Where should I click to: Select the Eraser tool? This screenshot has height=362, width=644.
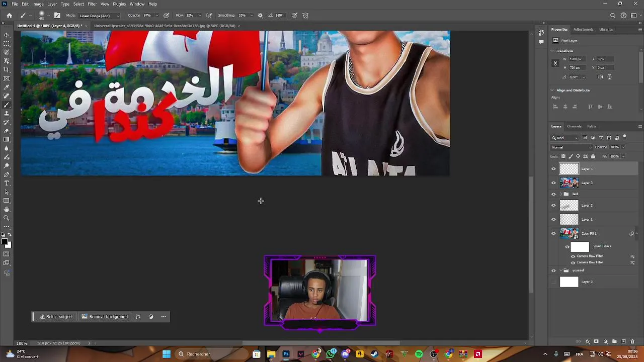[7, 131]
